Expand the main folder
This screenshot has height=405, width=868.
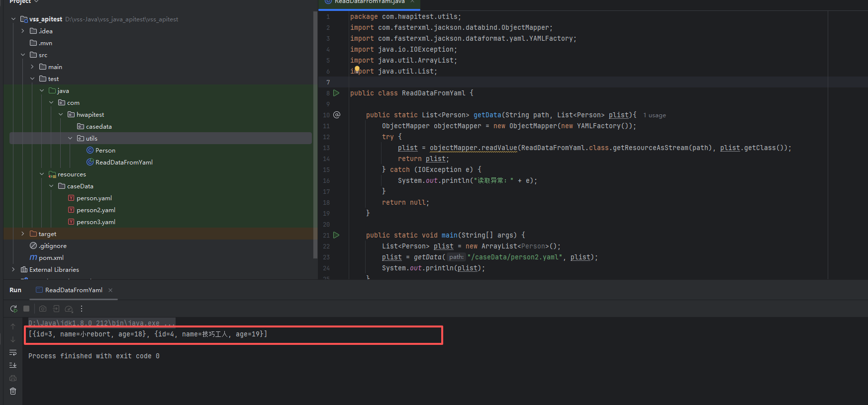pyautogui.click(x=32, y=67)
